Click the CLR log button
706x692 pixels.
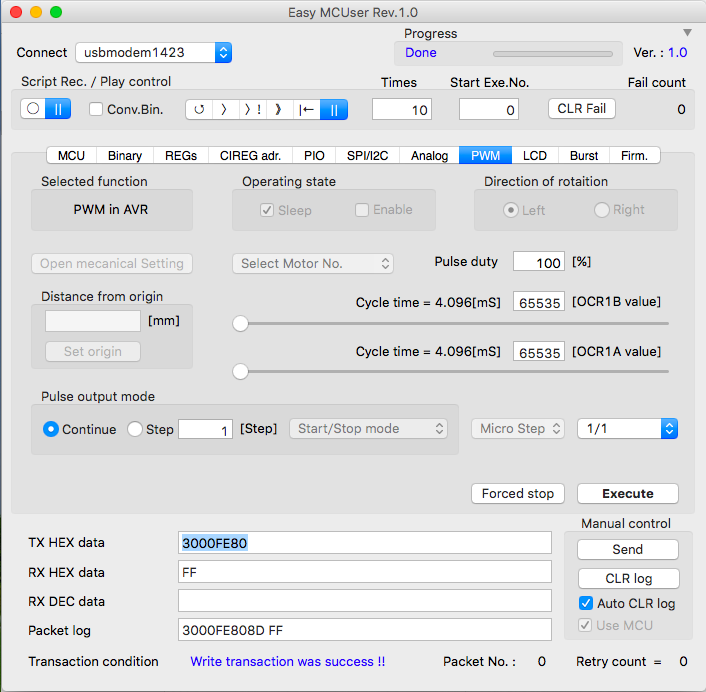tap(629, 579)
